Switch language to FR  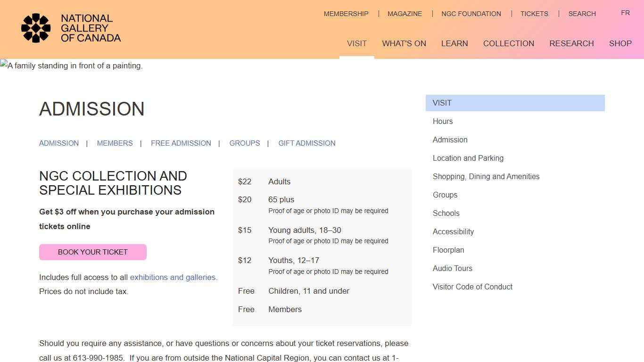[625, 13]
